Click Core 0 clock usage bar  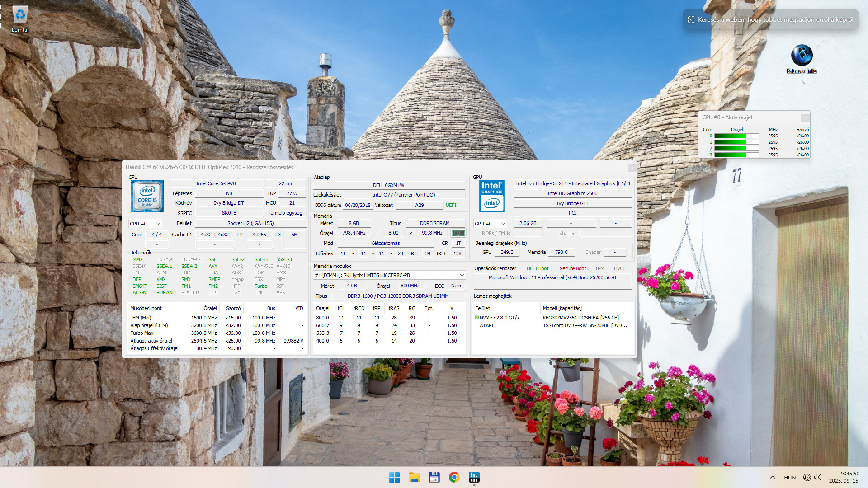pos(736,136)
